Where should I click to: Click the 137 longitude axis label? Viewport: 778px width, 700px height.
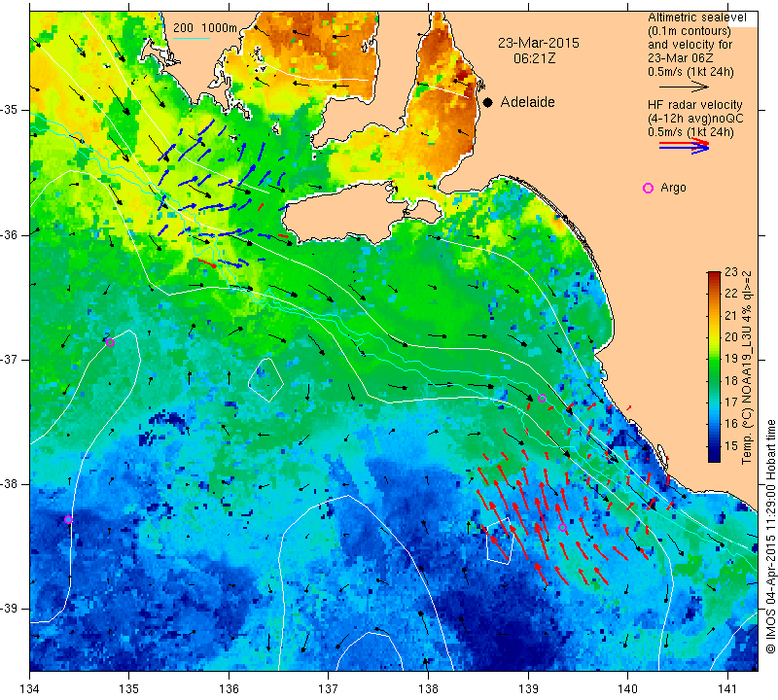click(329, 688)
